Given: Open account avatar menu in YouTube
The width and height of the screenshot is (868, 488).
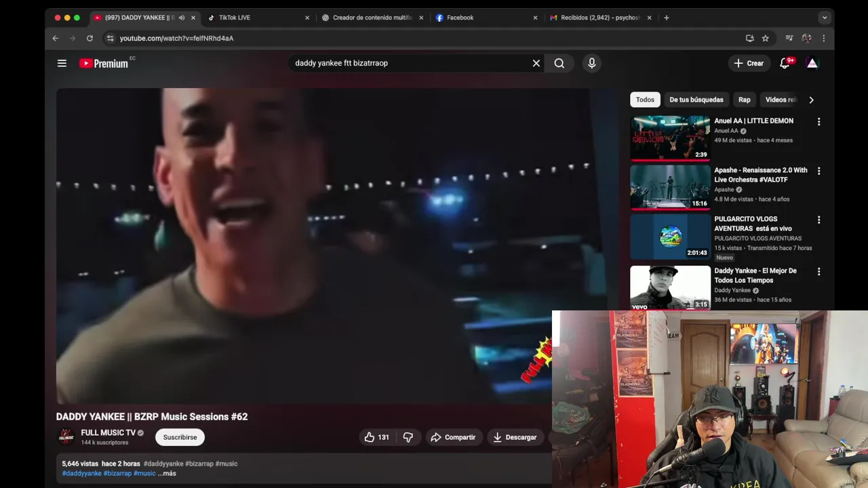Looking at the screenshot, I should point(812,63).
